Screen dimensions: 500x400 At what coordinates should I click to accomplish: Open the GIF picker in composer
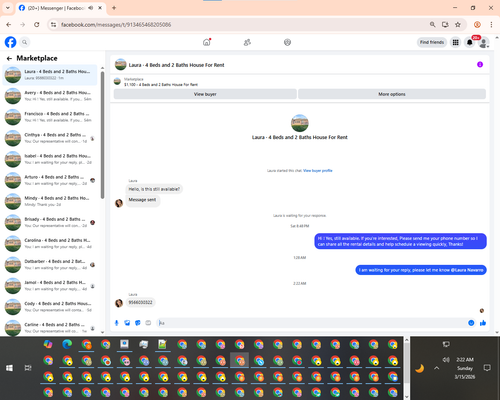[148, 323]
